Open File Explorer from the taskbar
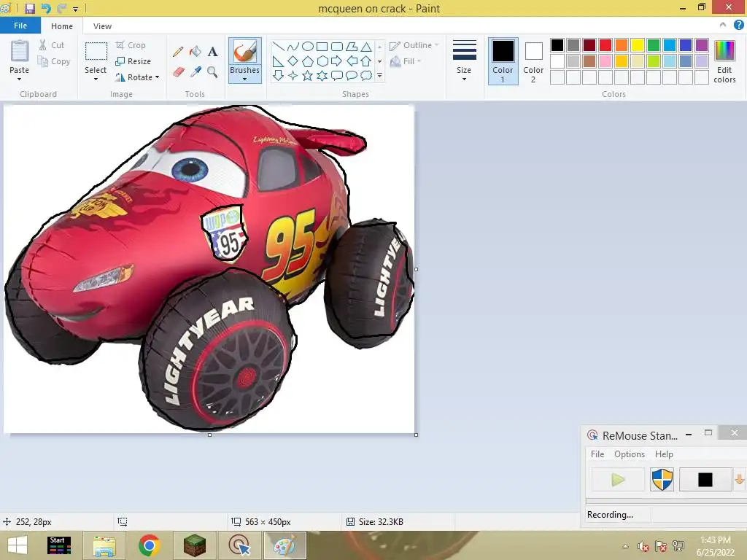Viewport: 747px width, 560px height. [104, 545]
